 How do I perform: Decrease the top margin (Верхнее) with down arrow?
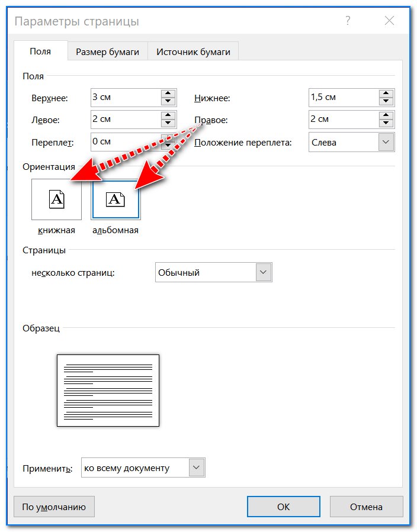point(168,102)
